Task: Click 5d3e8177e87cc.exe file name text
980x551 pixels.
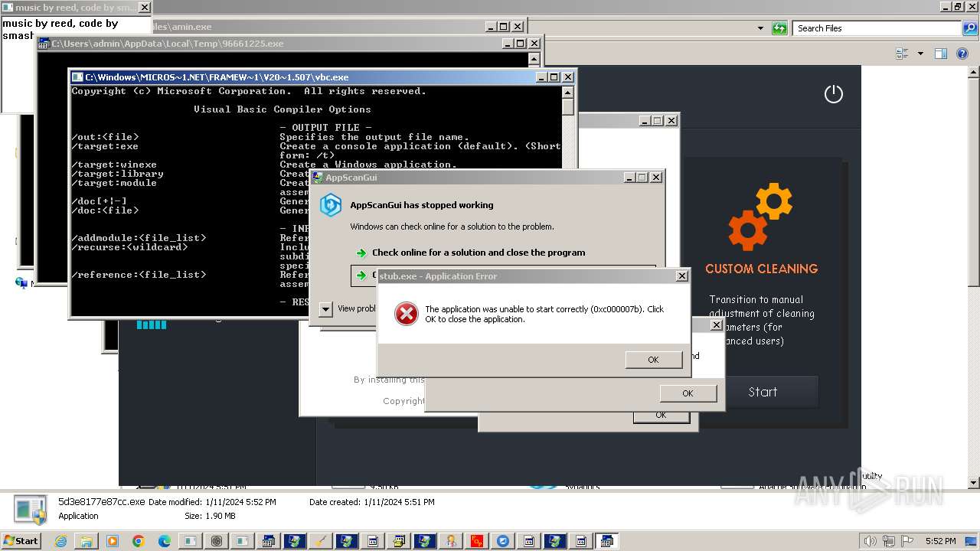Action: (101, 502)
